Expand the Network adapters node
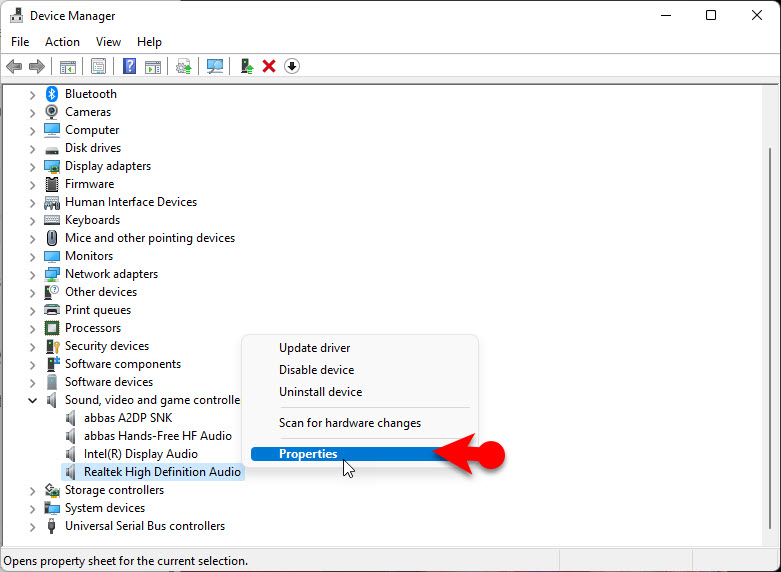 [32, 274]
